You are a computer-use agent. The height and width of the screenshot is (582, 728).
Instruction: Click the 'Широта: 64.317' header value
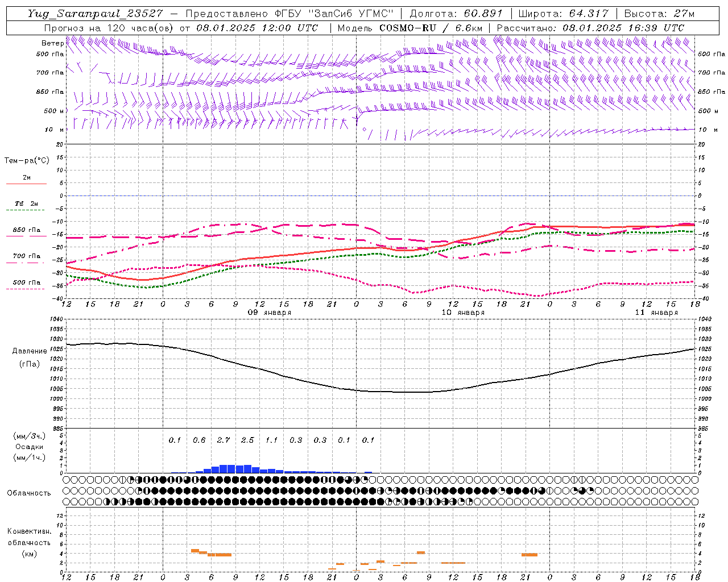pos(563,14)
